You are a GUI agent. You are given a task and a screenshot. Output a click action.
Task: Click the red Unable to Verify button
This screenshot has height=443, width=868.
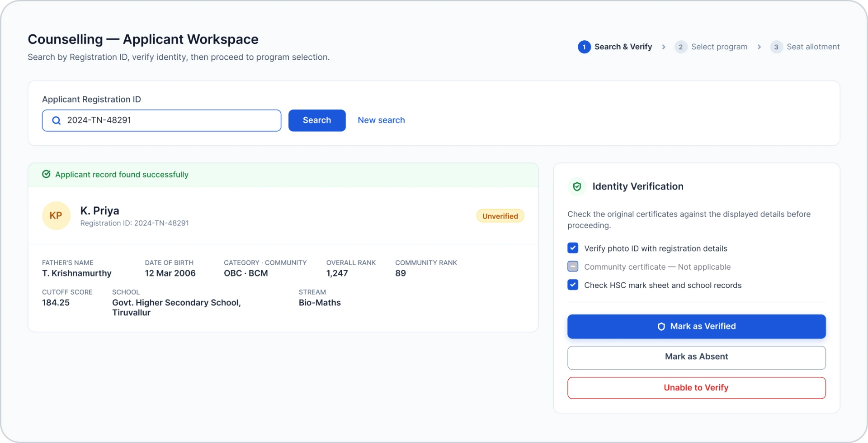tap(696, 388)
